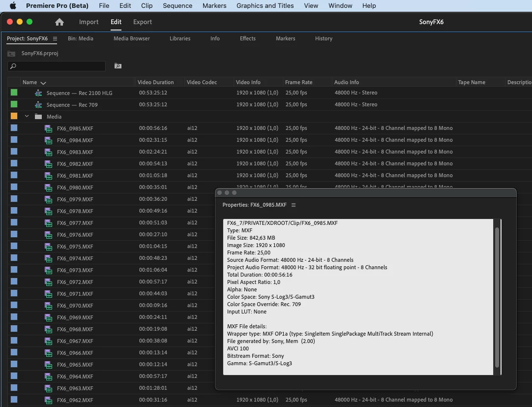Select clip FX6_0968.MXF
The image size is (532, 407).
pos(75,329)
